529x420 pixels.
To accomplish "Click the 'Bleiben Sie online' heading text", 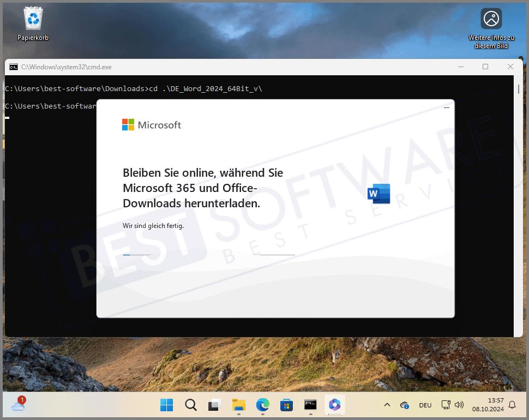I will point(203,188).
